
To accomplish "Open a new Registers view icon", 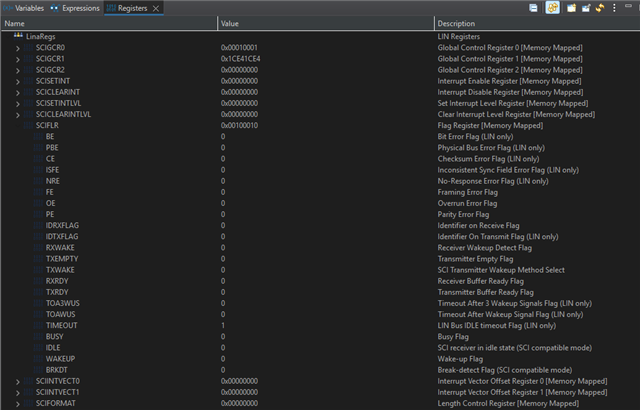I will click(x=571, y=8).
